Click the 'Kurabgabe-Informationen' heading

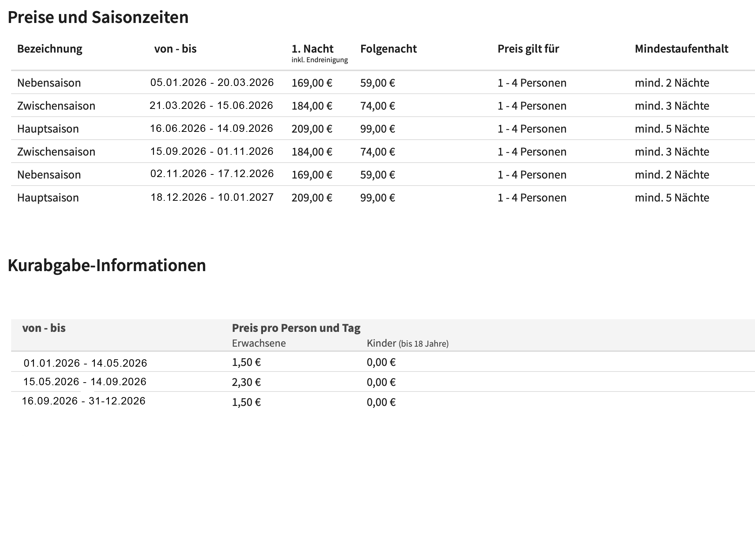(x=107, y=266)
